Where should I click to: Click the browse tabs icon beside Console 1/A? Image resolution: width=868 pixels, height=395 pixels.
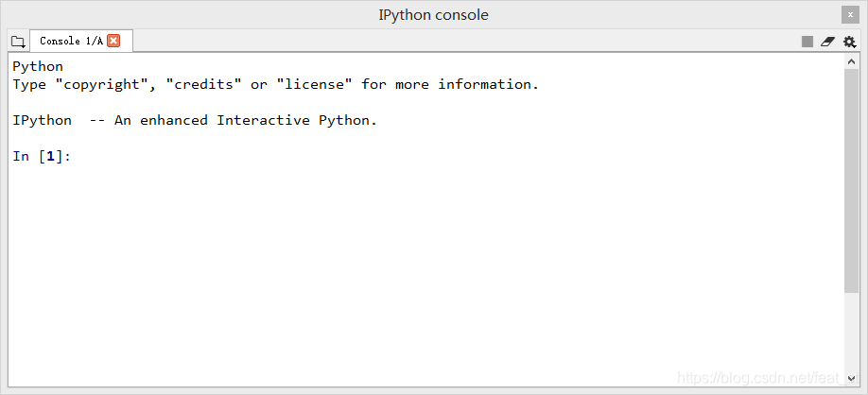point(18,42)
